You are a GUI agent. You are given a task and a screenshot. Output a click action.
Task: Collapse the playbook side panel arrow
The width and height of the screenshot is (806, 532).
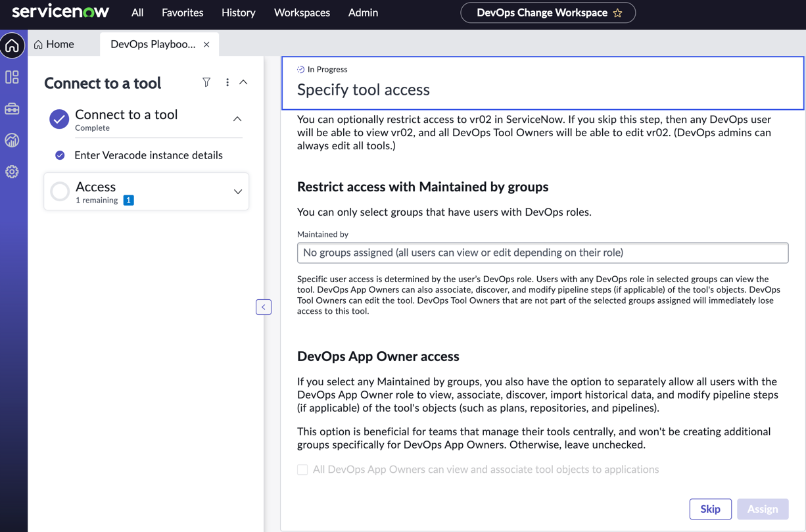tap(264, 307)
